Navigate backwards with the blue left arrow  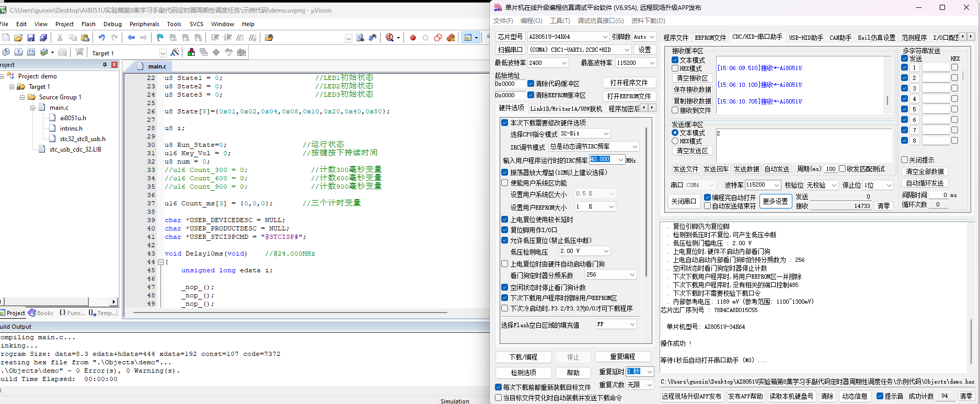coord(131,38)
